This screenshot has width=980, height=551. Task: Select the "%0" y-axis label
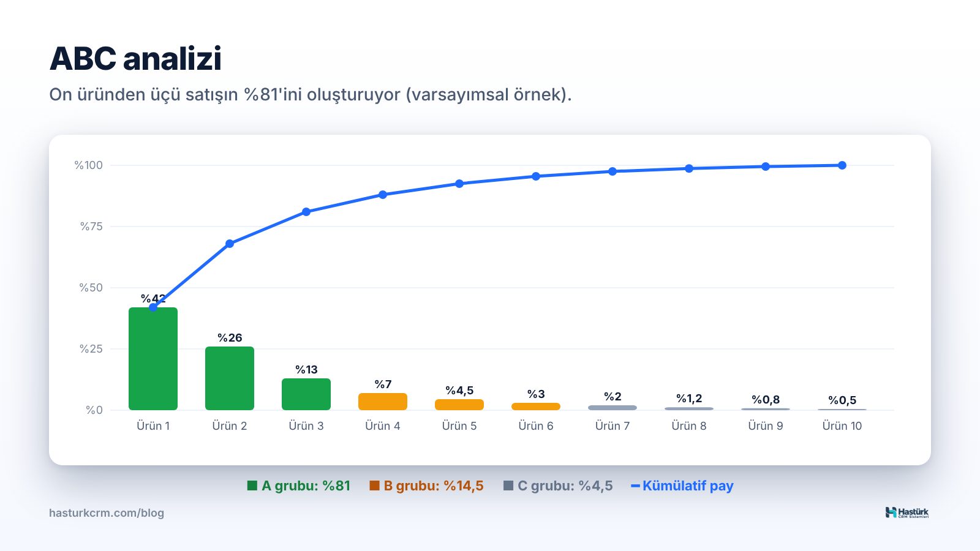[94, 410]
